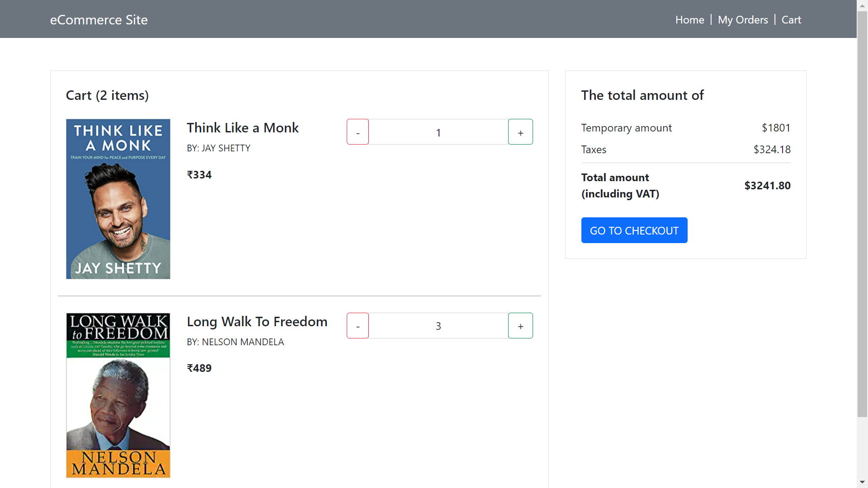Viewport: 868px width, 488px height.
Task: Click the Cart (2 items) heading
Action: point(107,95)
